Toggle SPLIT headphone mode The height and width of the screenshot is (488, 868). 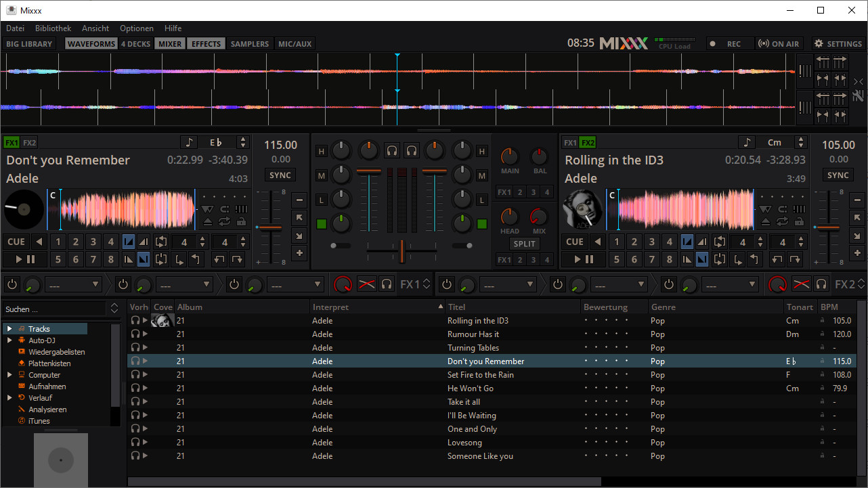pyautogui.click(x=524, y=244)
